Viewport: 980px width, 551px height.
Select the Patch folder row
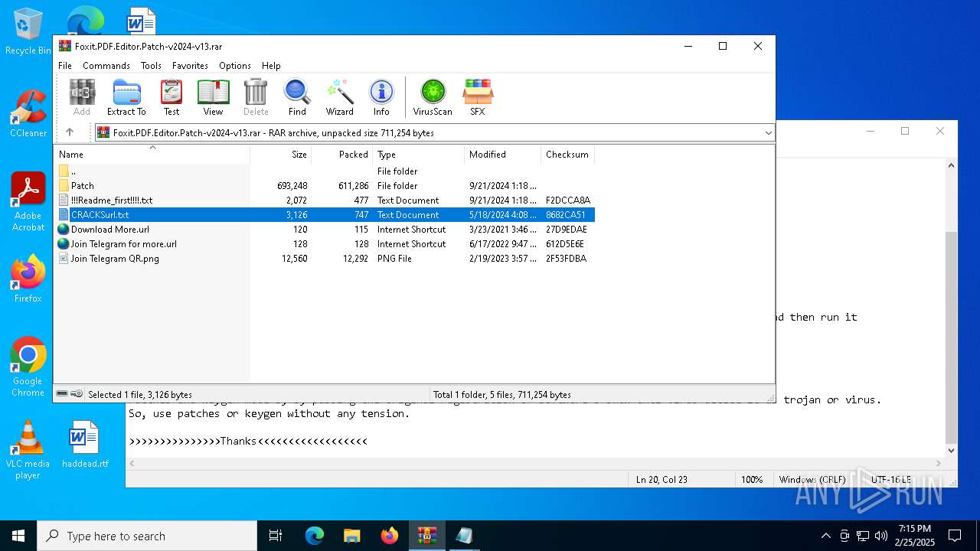[x=324, y=186]
